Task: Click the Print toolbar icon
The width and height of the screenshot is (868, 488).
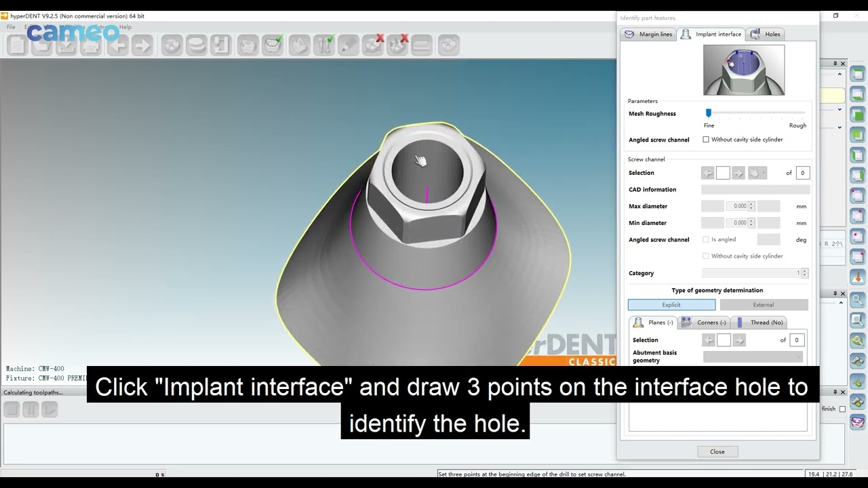Action: click(90, 45)
